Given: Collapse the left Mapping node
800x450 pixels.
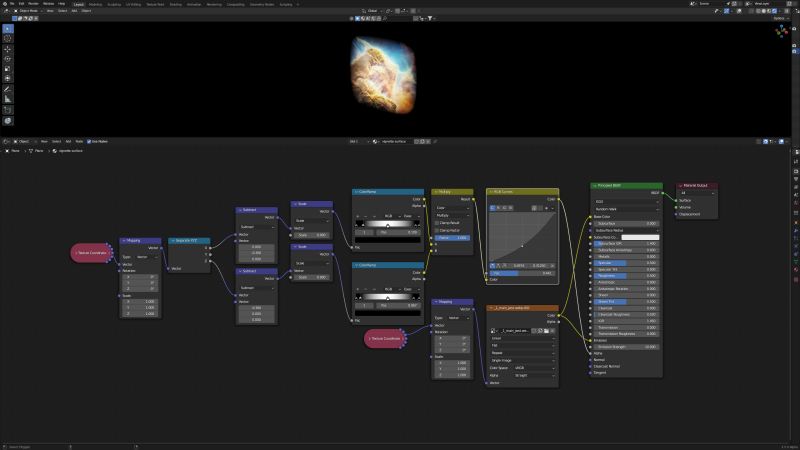Looking at the screenshot, I should (x=124, y=240).
